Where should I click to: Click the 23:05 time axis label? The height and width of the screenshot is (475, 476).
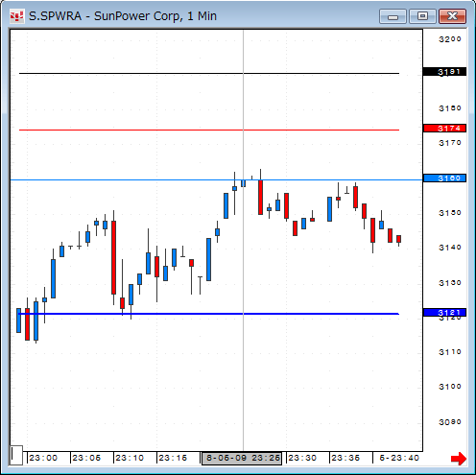point(86,458)
